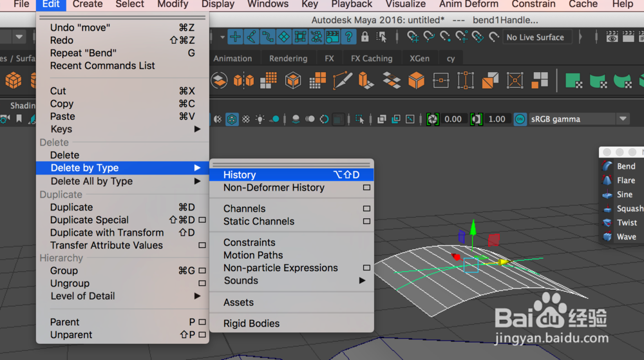Screen dimensions: 644x360
Task: Toggle the lock selection padlock icon
Action: tap(365, 37)
